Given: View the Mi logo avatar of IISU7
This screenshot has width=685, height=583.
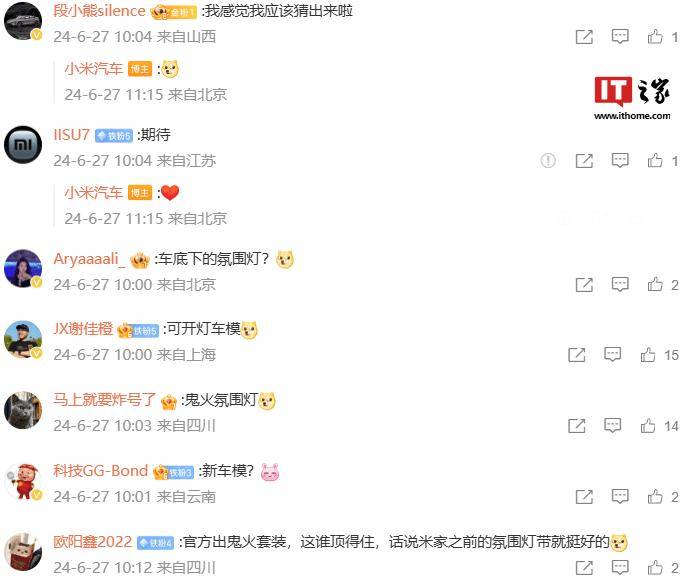Looking at the screenshot, I should click(23, 145).
